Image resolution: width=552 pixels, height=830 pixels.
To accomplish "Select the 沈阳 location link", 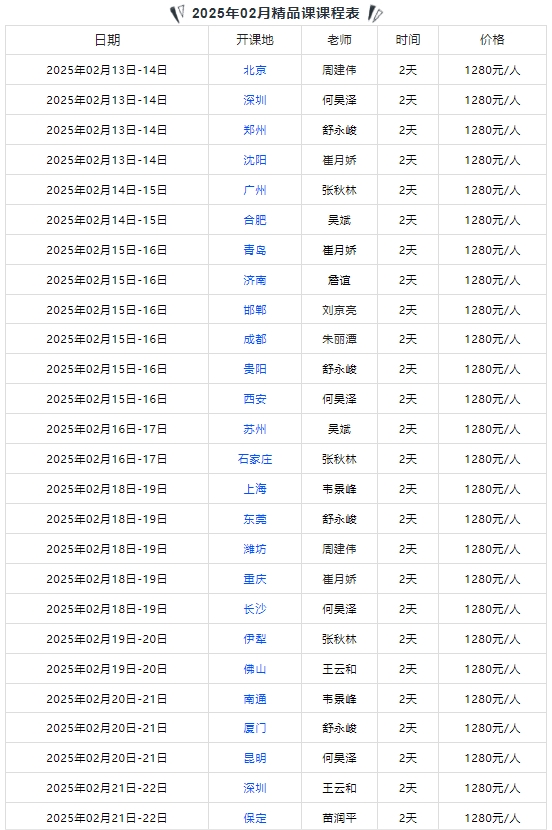I will pos(255,160).
